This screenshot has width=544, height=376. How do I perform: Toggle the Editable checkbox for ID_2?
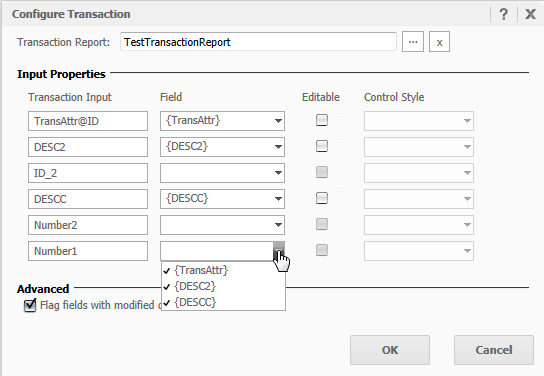coord(322,172)
